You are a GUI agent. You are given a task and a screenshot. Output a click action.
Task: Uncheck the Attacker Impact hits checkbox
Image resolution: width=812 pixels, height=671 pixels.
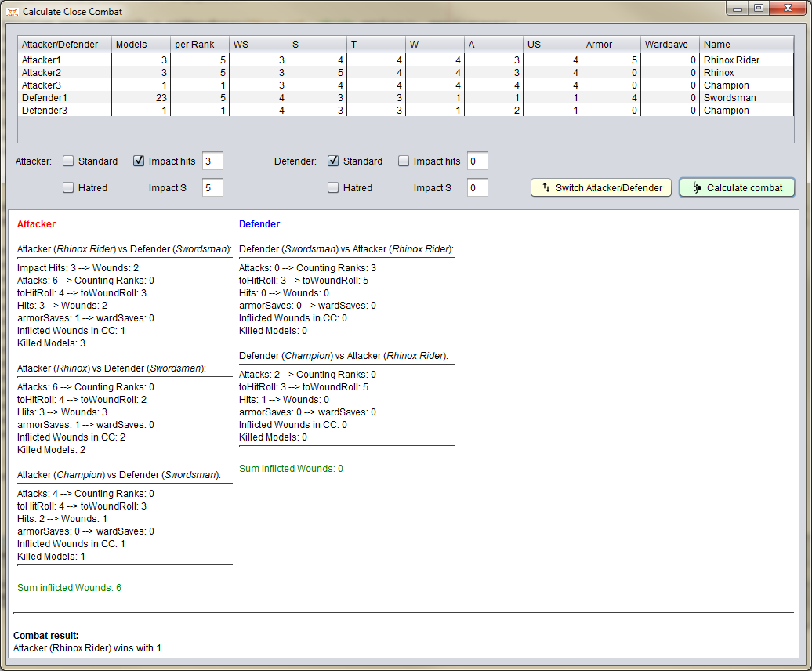pyautogui.click(x=140, y=161)
